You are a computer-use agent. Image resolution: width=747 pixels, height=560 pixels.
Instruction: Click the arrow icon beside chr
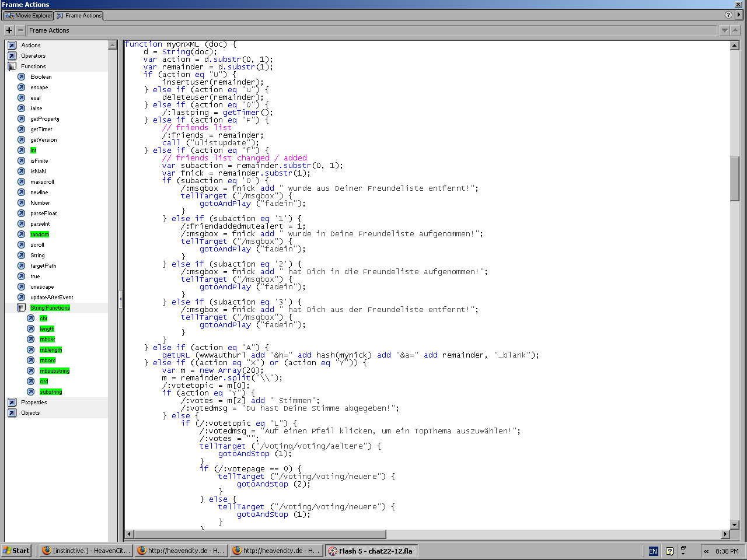click(31, 318)
